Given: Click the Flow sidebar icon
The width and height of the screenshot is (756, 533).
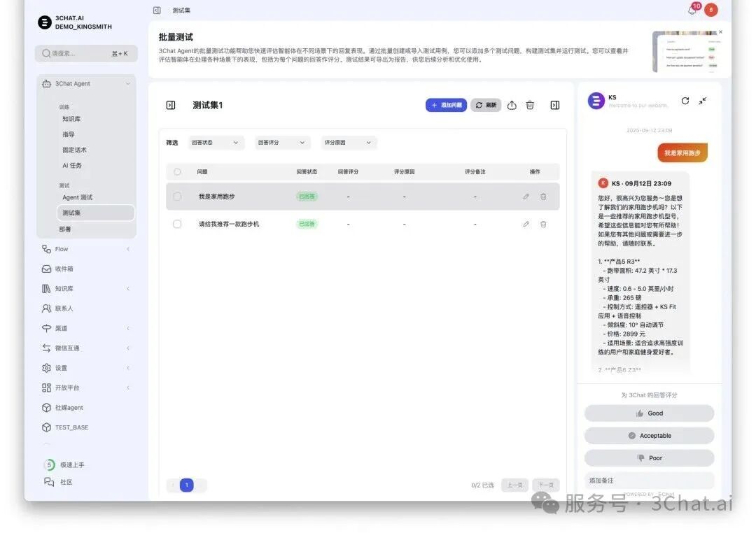Looking at the screenshot, I should coord(46,249).
